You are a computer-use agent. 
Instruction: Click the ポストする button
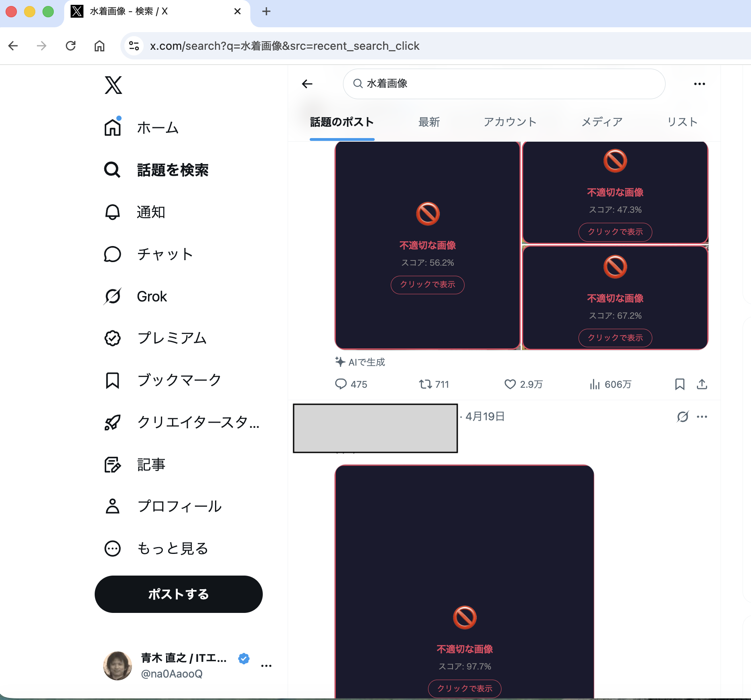tap(179, 594)
